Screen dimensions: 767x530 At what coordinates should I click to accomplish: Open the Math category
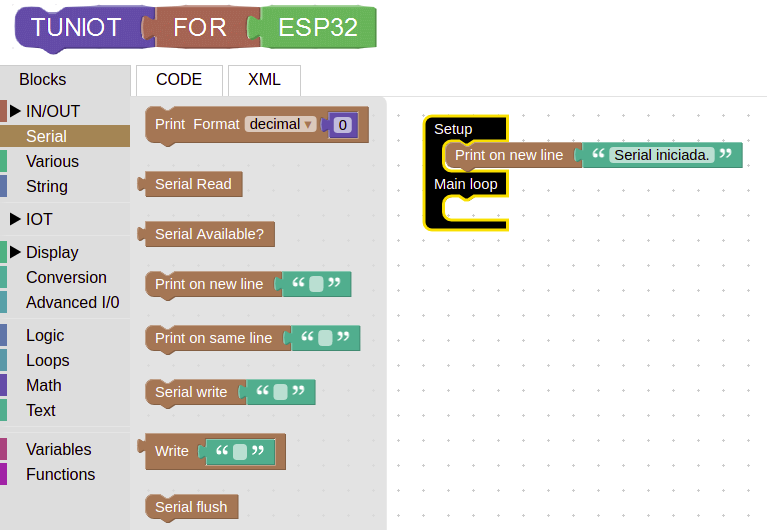coord(65,385)
